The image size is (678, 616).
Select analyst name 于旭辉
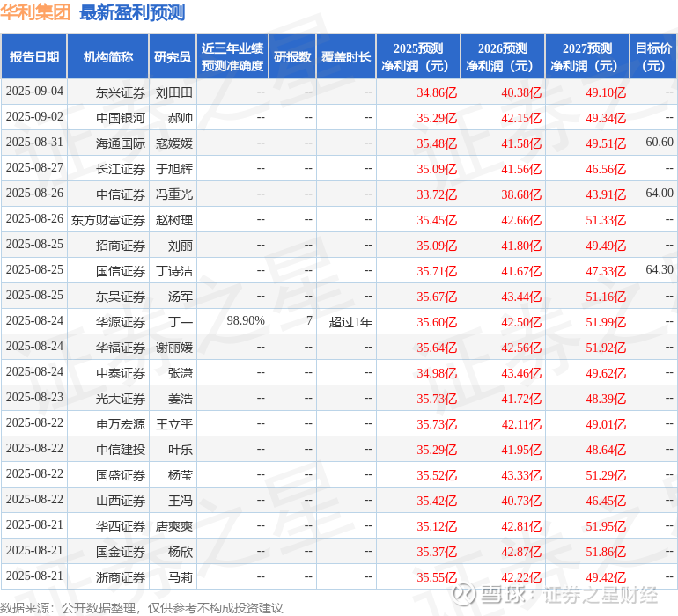point(173,169)
